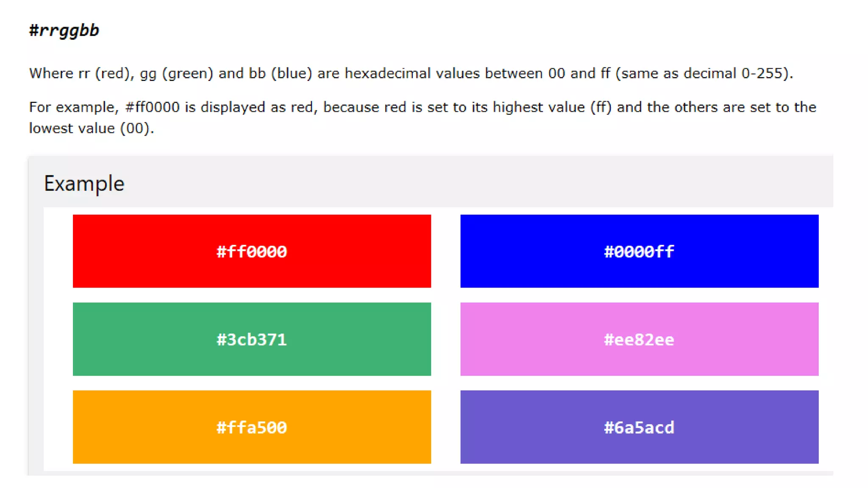Screen dimensions: 868x488
Task: Click the inline #ff0000 text in the paragraph
Action: (x=153, y=107)
